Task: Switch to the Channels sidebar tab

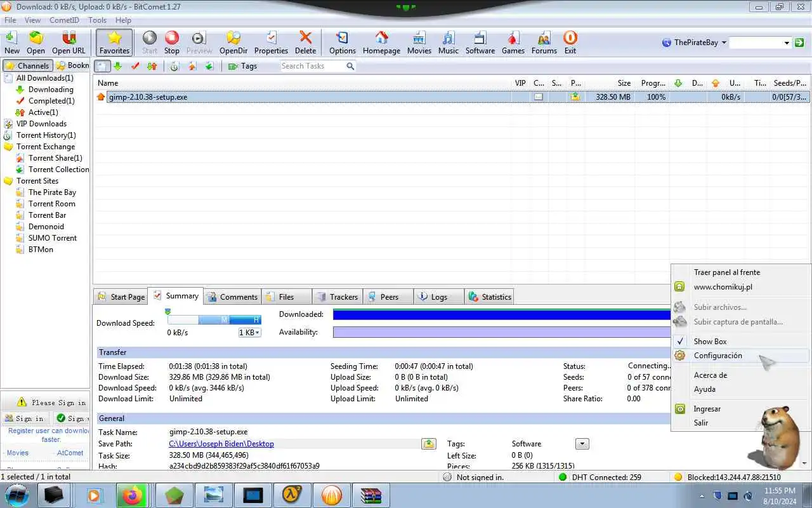Action: coord(27,65)
